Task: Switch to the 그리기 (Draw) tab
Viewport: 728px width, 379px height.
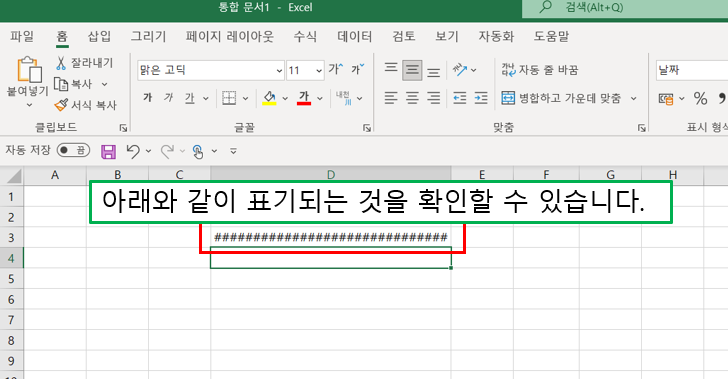Action: (148, 36)
